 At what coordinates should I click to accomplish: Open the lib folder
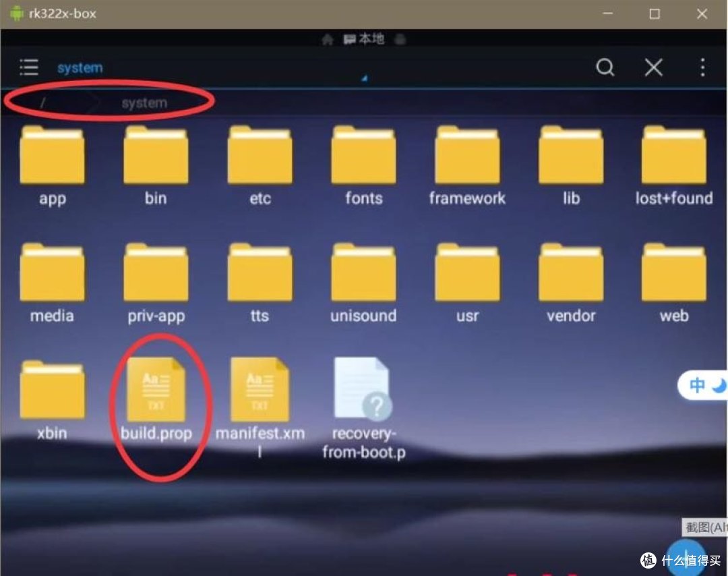(x=571, y=166)
